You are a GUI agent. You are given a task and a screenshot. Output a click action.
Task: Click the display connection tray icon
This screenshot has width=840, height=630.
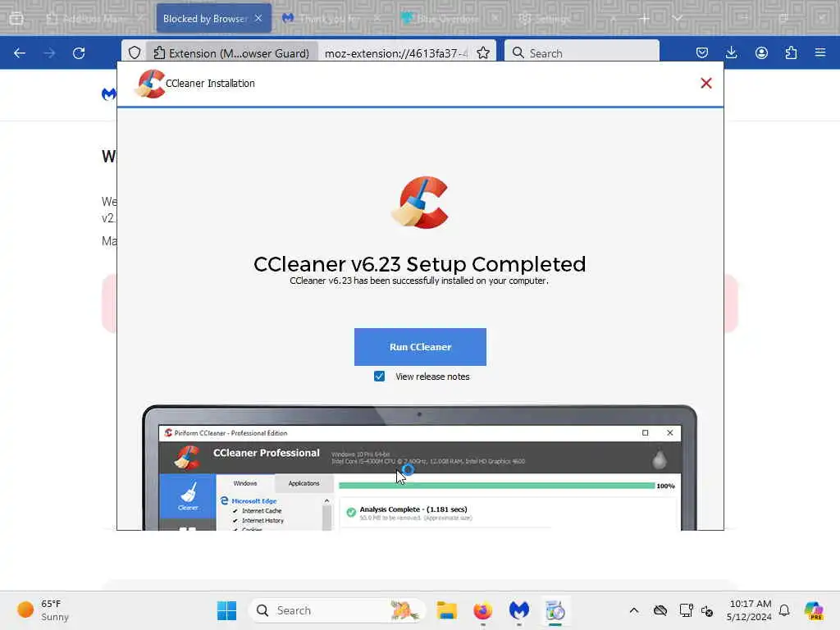point(686,610)
